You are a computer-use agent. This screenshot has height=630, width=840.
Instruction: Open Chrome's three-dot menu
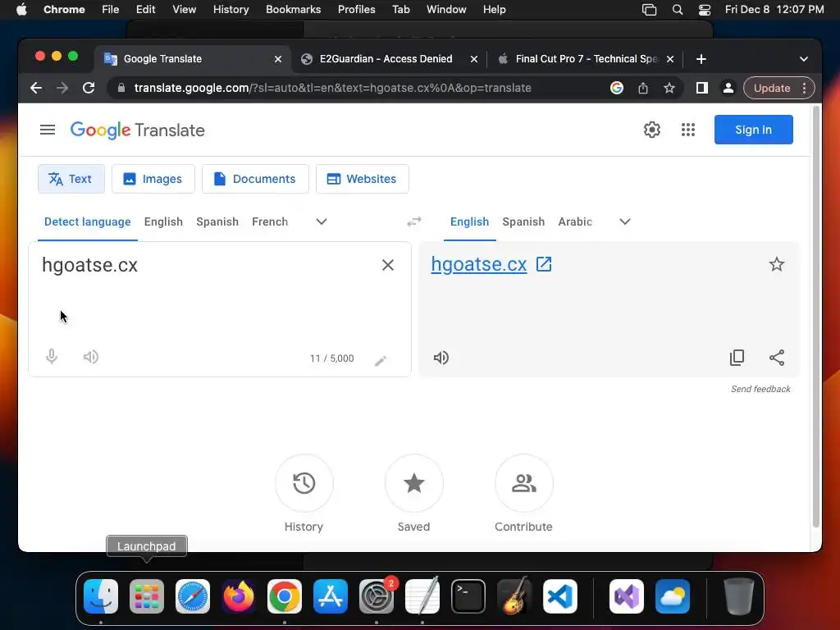pos(804,88)
